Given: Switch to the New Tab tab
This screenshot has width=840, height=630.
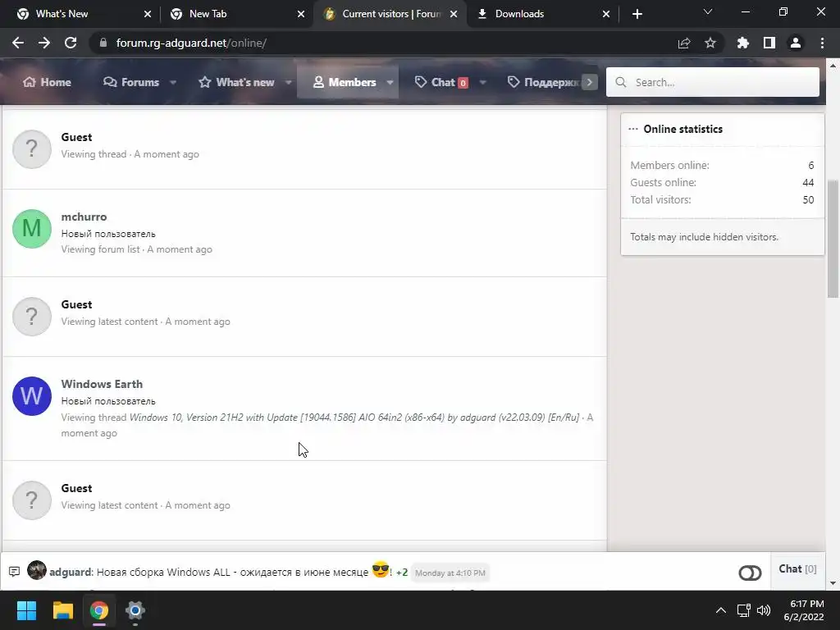Looking at the screenshot, I should point(237,14).
